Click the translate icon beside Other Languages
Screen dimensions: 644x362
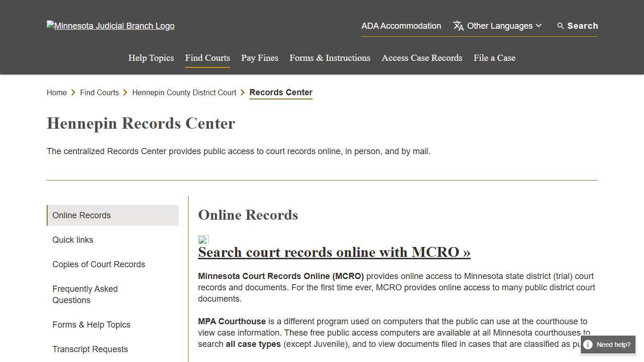pyautogui.click(x=458, y=26)
